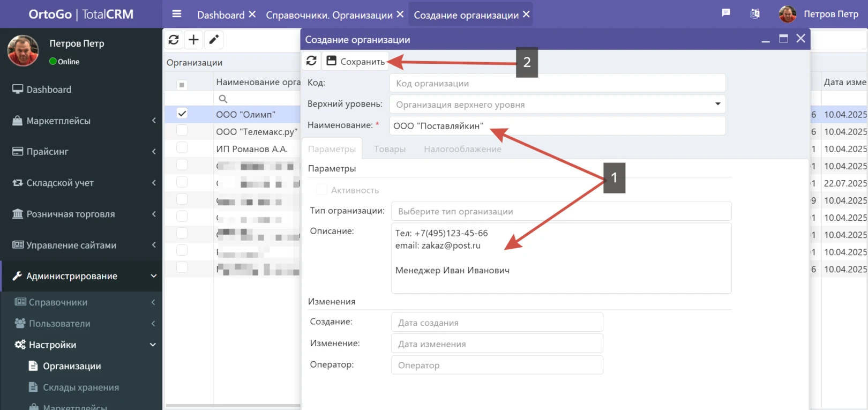Click the search icon in name column
This screenshot has height=410, width=868.
click(x=223, y=99)
